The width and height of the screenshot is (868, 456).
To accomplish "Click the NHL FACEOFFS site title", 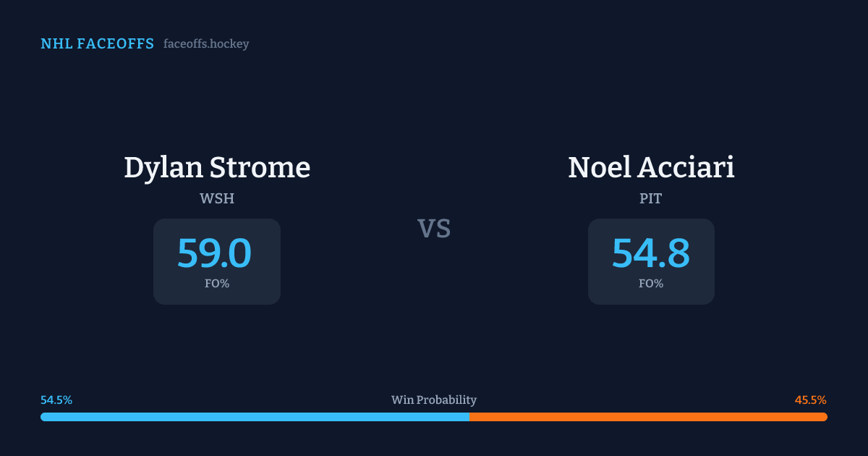I will pyautogui.click(x=97, y=44).
